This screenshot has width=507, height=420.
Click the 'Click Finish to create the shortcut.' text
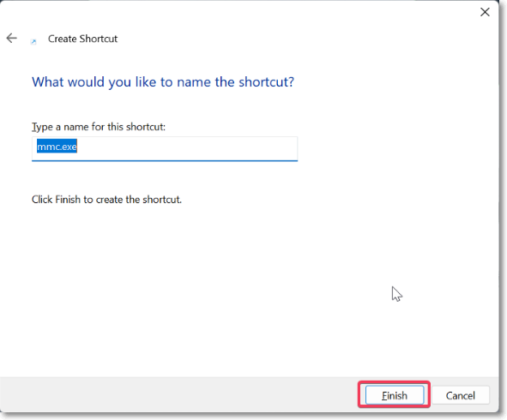point(106,200)
